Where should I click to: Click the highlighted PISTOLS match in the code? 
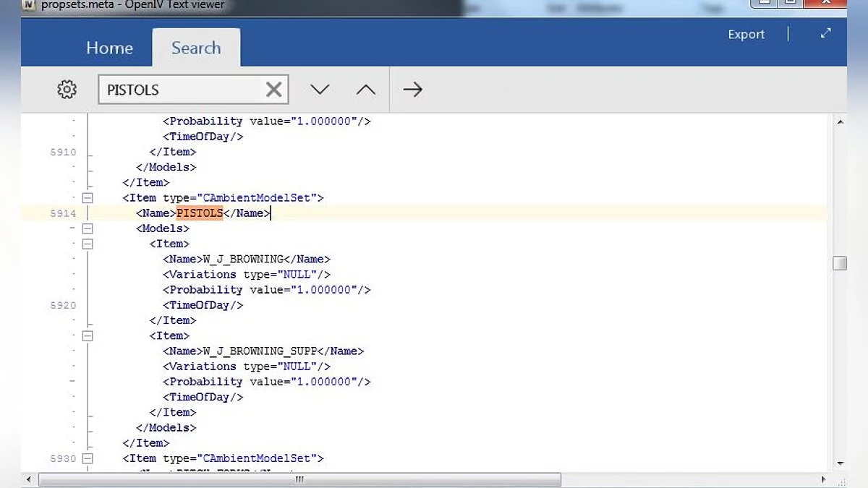pyautogui.click(x=199, y=213)
